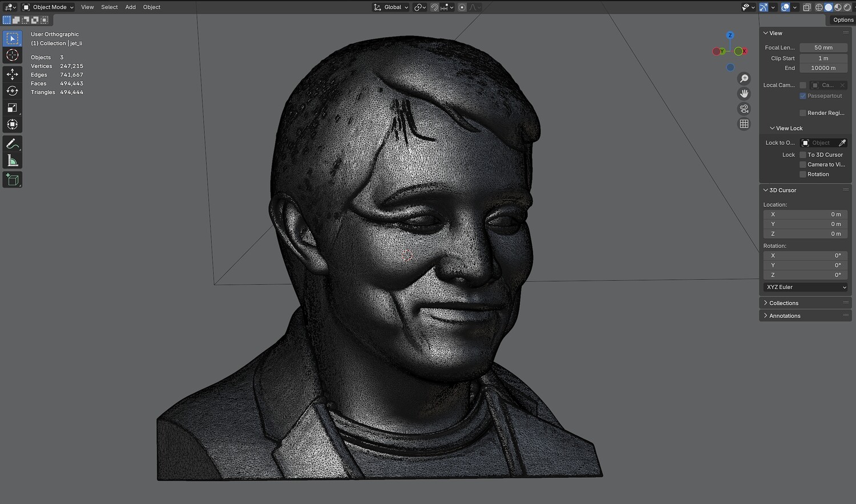The height and width of the screenshot is (504, 856).
Task: Click the eyedropper in Lock to Object
Action: coord(842,143)
